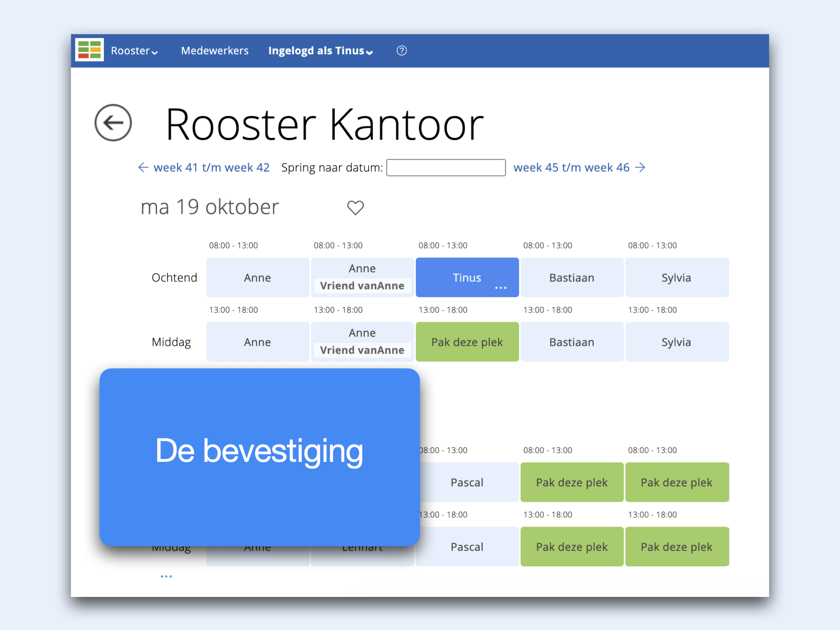Image resolution: width=840 pixels, height=630 pixels.
Task: Open the Rooster dropdown menu
Action: pyautogui.click(x=134, y=51)
